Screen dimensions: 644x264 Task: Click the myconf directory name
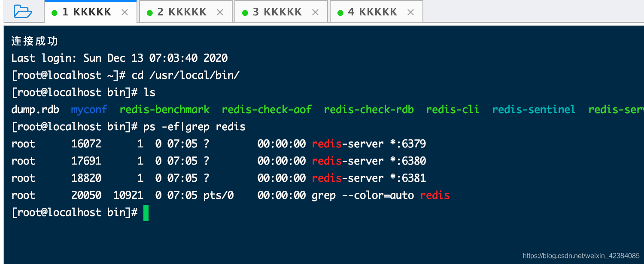(89, 110)
